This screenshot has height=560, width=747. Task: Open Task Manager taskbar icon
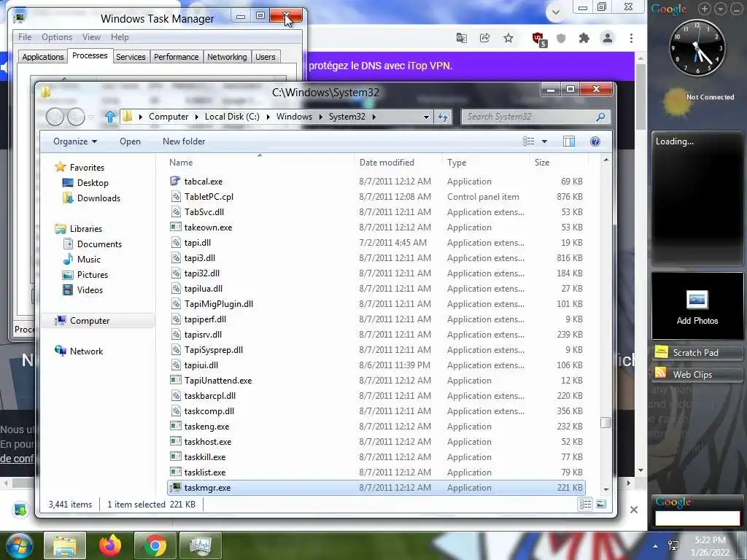pyautogui.click(x=201, y=545)
